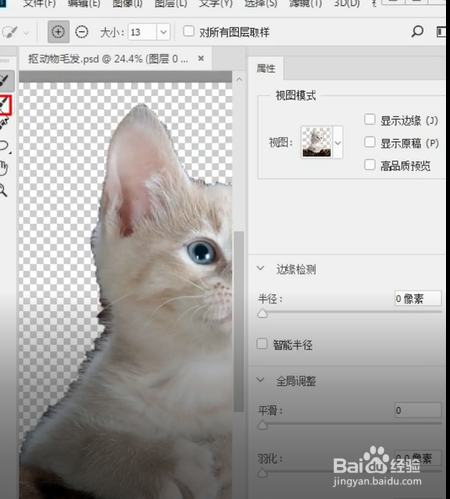Image resolution: width=450 pixels, height=499 pixels.
Task: Click the subtract-from-selection minus icon
Action: pyautogui.click(x=82, y=32)
